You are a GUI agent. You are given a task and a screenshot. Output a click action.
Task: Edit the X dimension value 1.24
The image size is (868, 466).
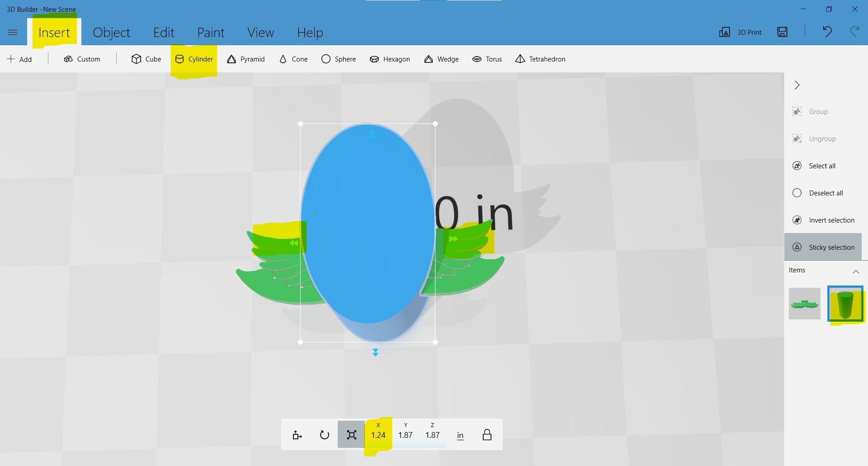tap(378, 435)
